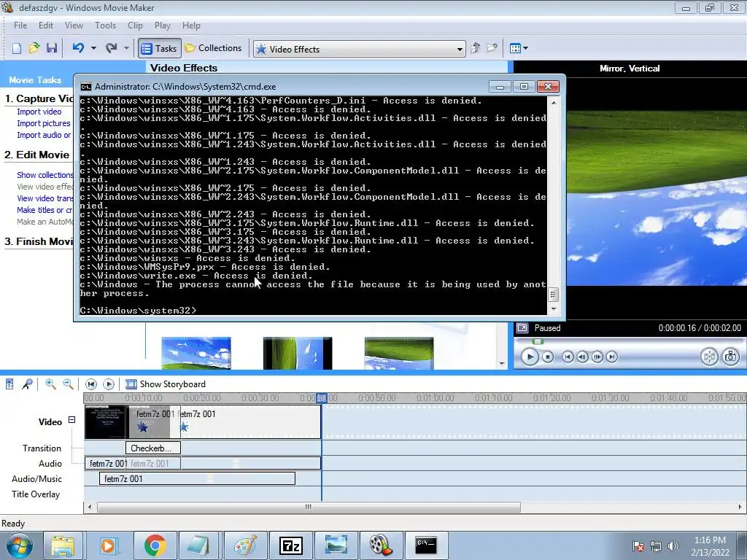Go up one level in collections

pyautogui.click(x=475, y=48)
